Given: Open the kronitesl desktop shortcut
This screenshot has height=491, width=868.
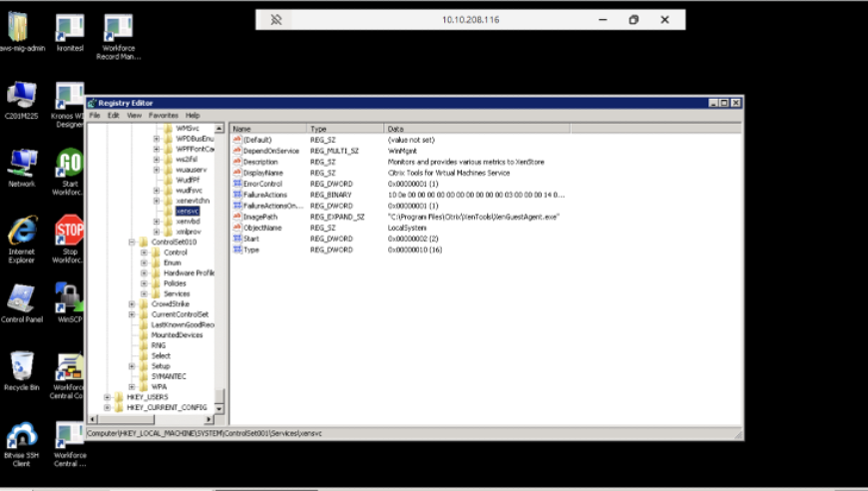Looking at the screenshot, I should point(70,28).
